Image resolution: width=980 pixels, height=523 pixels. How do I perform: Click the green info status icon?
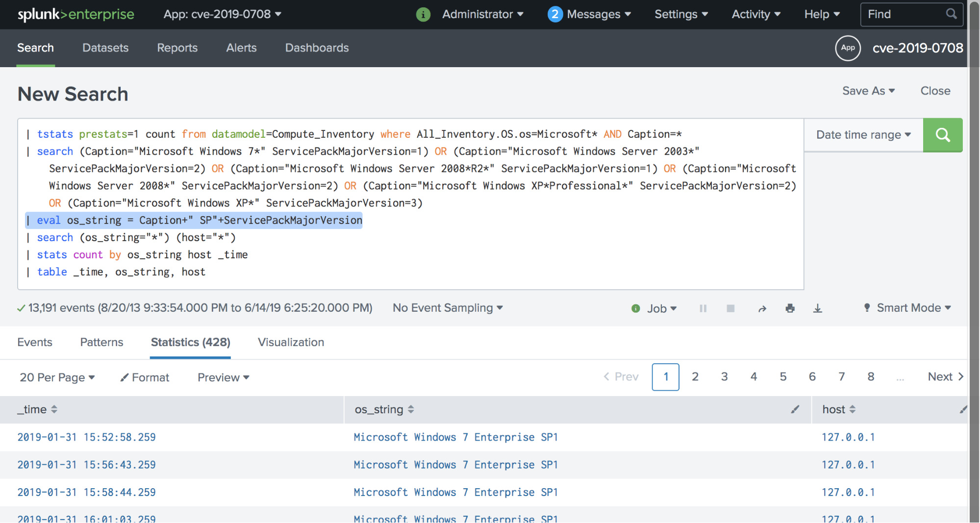point(423,14)
